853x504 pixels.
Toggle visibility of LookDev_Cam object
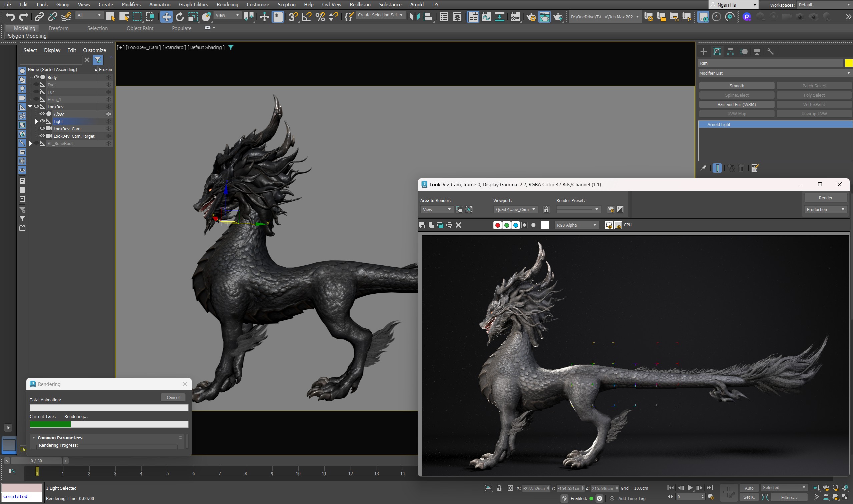tap(42, 128)
